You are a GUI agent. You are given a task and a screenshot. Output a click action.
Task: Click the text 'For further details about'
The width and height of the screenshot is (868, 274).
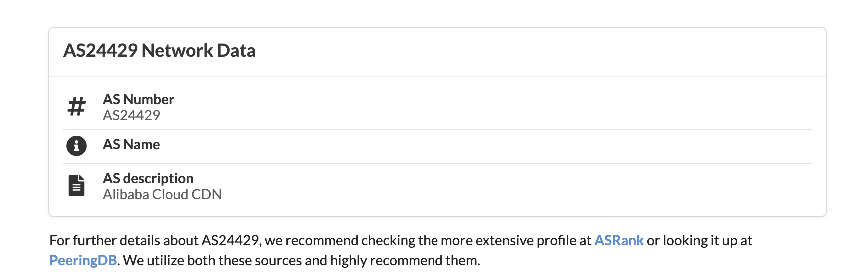tap(124, 240)
